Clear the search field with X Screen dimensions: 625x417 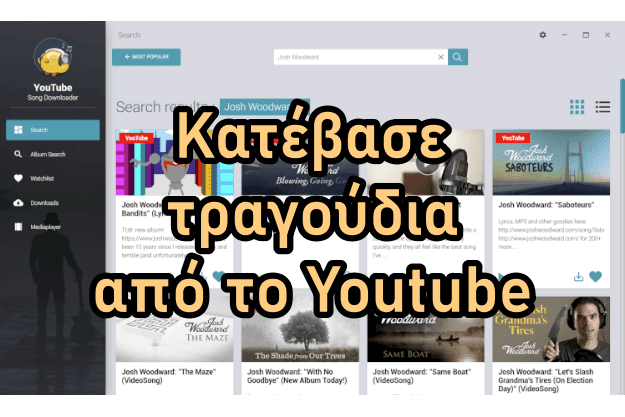click(440, 57)
